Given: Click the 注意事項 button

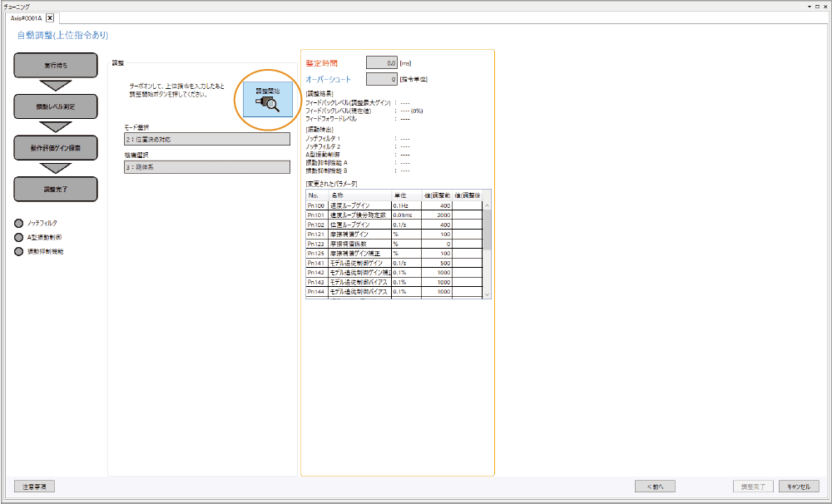Looking at the screenshot, I should 35,486.
